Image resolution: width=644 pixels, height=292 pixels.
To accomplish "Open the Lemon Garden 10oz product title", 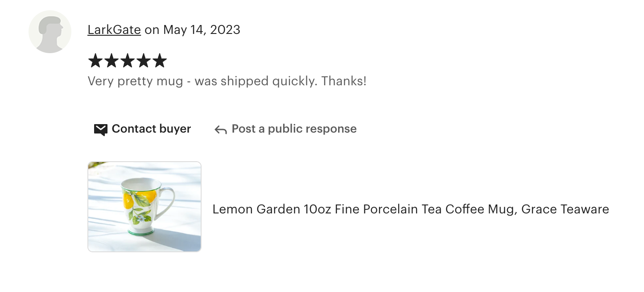I will [410, 209].
